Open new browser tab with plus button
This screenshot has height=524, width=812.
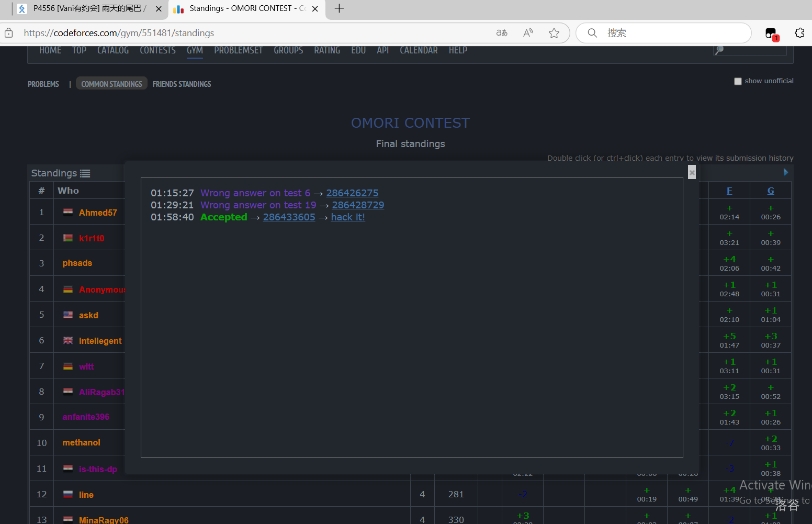click(x=339, y=8)
